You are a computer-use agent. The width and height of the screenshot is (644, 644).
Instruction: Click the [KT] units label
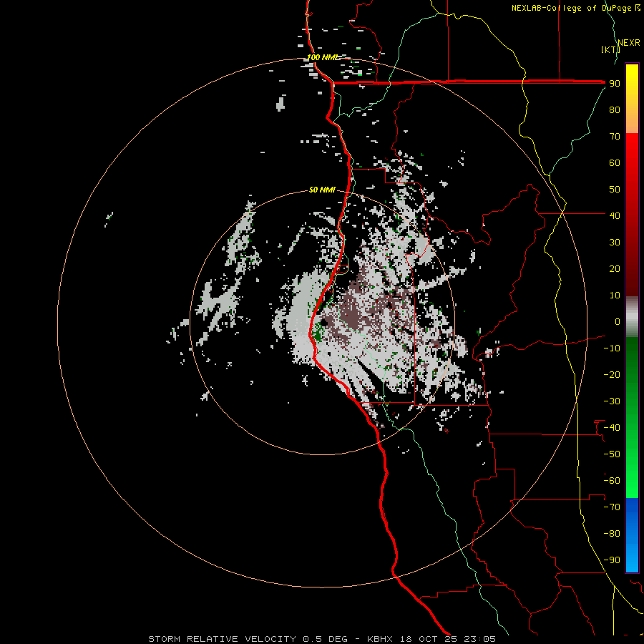point(610,49)
